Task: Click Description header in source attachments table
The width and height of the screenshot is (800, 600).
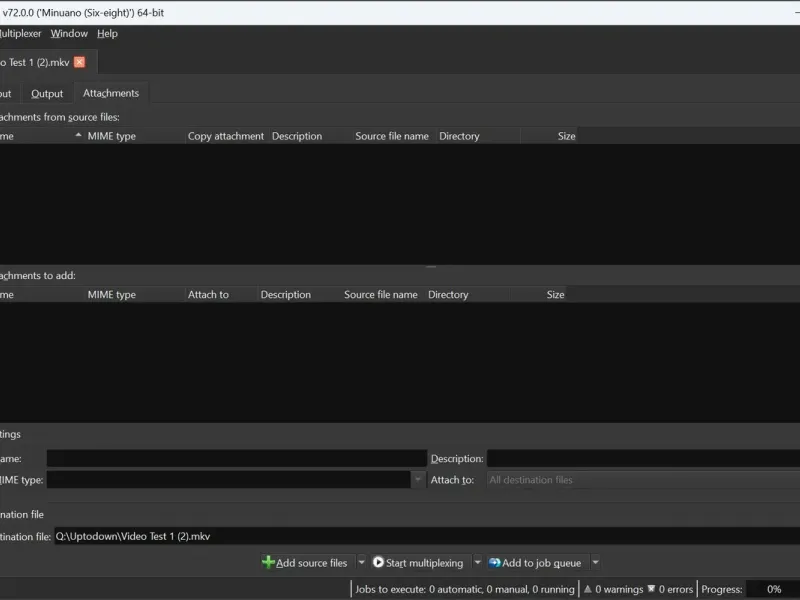Action: tap(296, 136)
